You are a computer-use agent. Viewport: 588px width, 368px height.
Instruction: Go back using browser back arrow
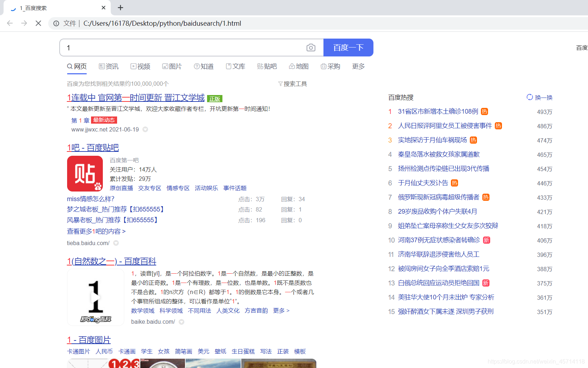coord(10,23)
